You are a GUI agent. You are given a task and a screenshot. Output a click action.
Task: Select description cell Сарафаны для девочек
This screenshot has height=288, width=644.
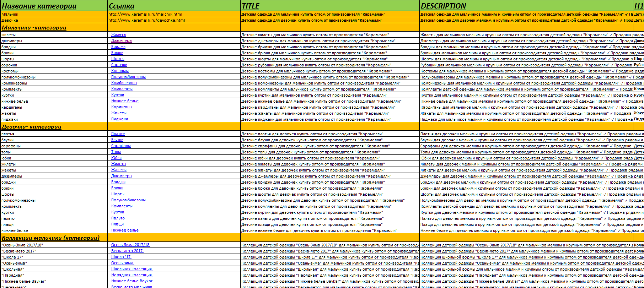(x=526, y=146)
